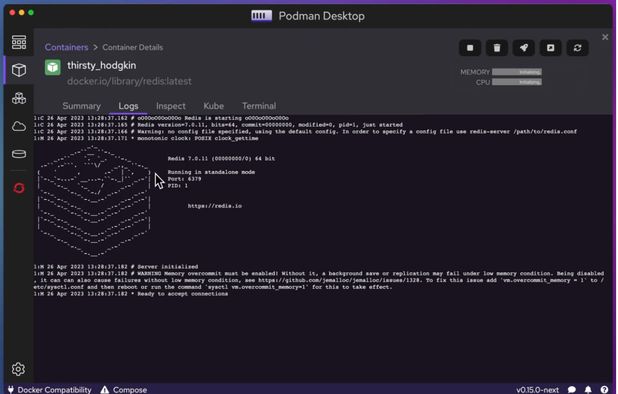
Task: Open the Volumes disk icon in sidebar
Action: click(19, 154)
